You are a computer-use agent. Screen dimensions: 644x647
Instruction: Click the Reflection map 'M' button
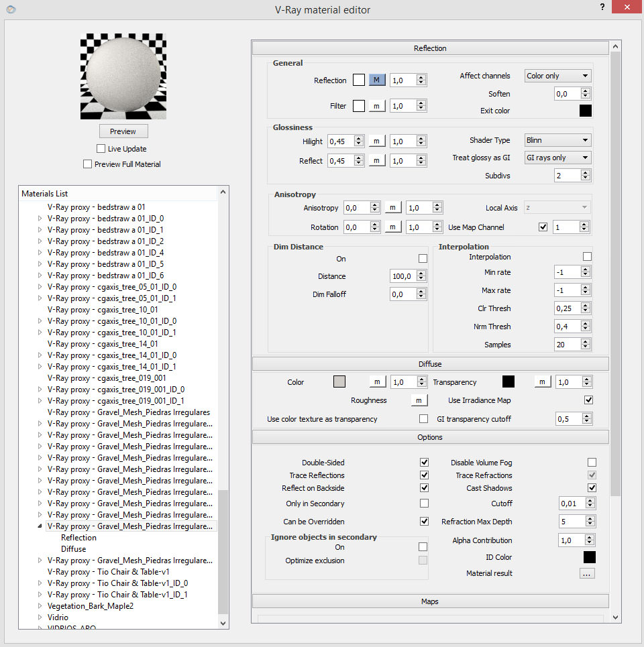pyautogui.click(x=376, y=80)
